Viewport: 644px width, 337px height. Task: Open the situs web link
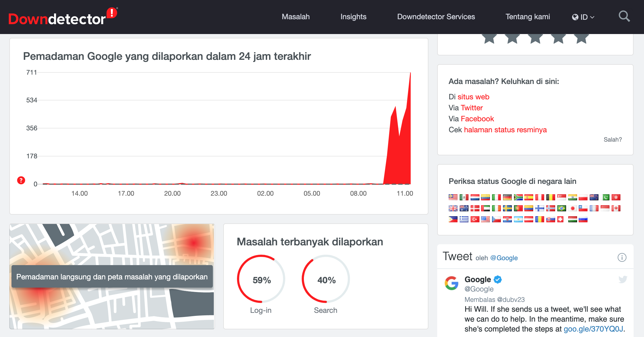pos(473,97)
